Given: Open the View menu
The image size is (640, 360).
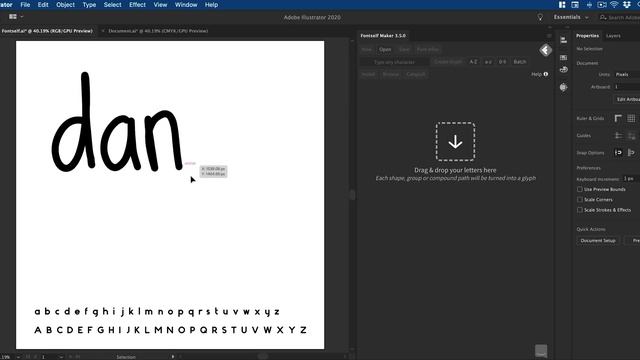Looking at the screenshot, I should [x=160, y=5].
